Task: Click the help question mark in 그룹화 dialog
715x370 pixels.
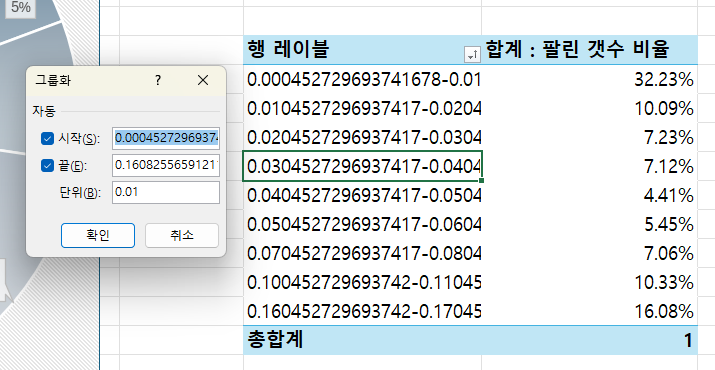Action: coord(158,81)
